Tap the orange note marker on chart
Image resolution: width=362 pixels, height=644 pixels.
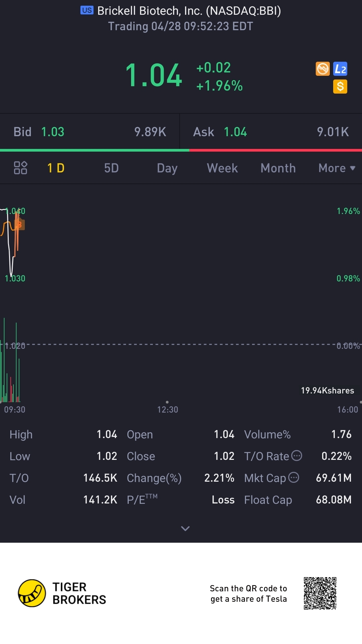20,224
